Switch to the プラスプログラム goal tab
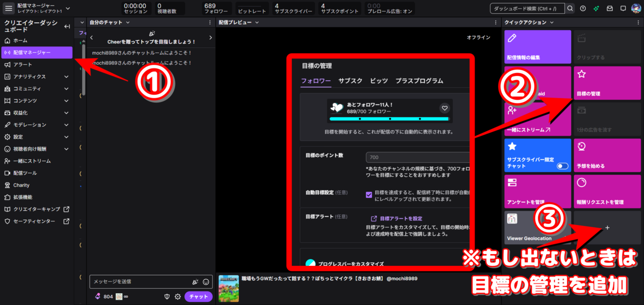The width and height of the screenshot is (644, 305). click(419, 81)
